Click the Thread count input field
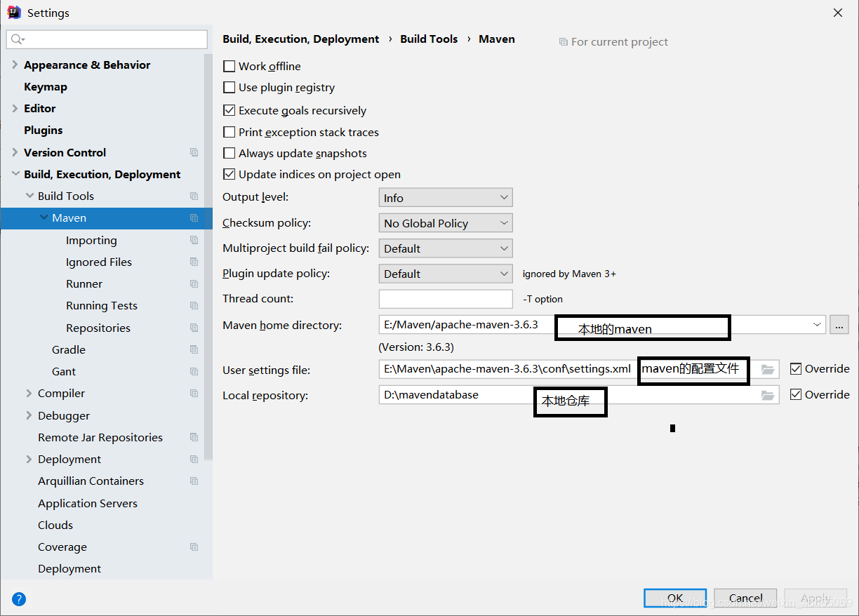The image size is (859, 616). click(446, 299)
